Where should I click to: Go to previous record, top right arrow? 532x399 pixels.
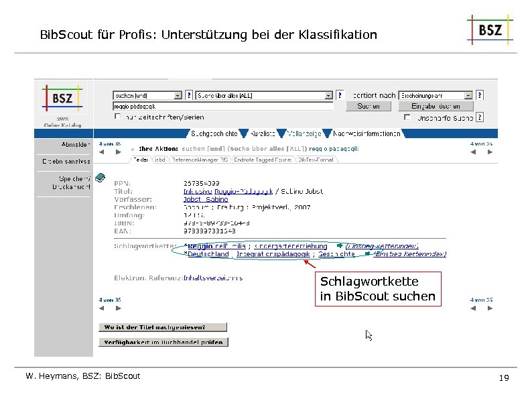(x=473, y=152)
